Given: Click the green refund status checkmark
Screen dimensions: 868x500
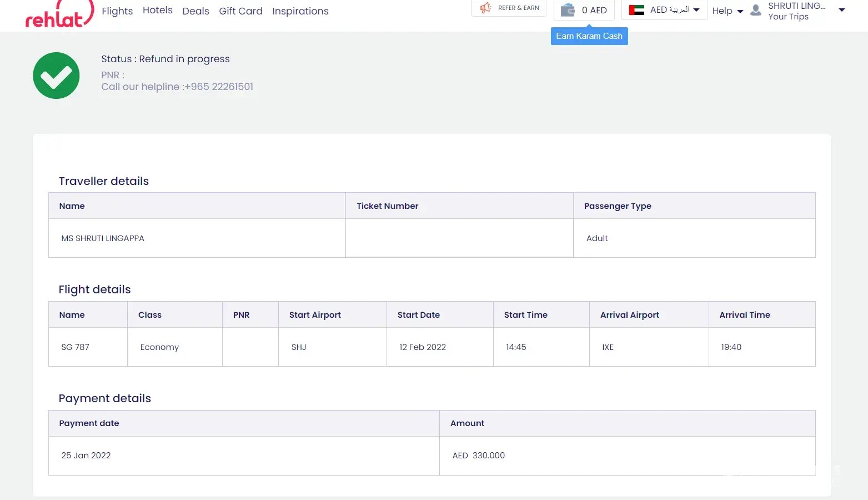Looking at the screenshot, I should [56, 76].
